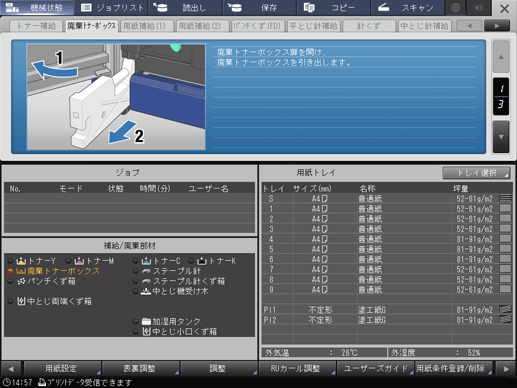
Task: Click the cyan toner bottle icon
Action: [x=146, y=261]
